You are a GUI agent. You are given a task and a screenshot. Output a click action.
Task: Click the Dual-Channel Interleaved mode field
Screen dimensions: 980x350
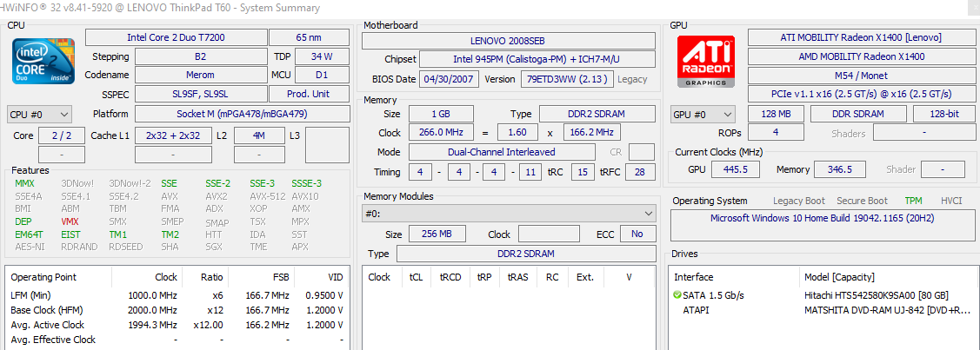(501, 152)
